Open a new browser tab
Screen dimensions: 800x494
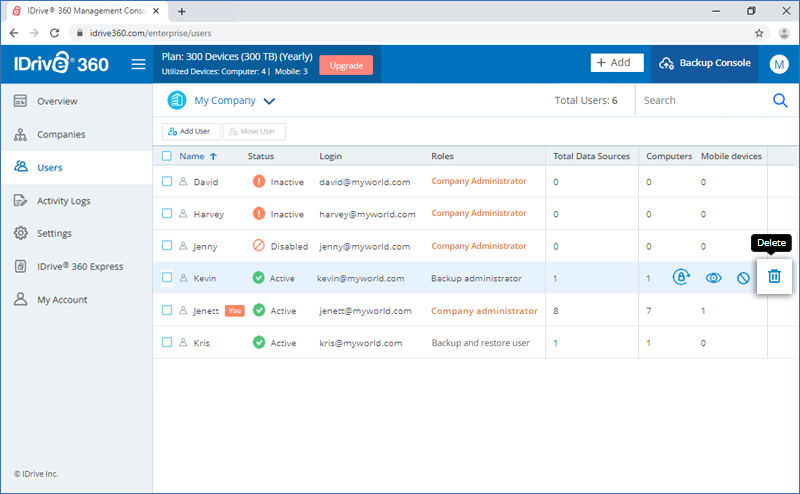pos(182,11)
